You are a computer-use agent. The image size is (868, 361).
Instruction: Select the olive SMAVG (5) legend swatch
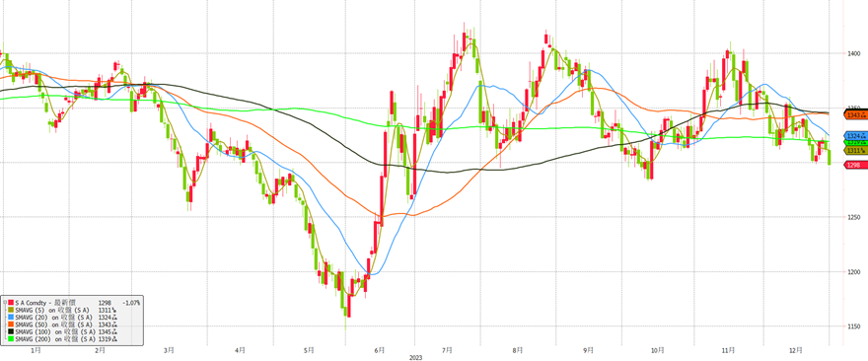(x=11, y=310)
